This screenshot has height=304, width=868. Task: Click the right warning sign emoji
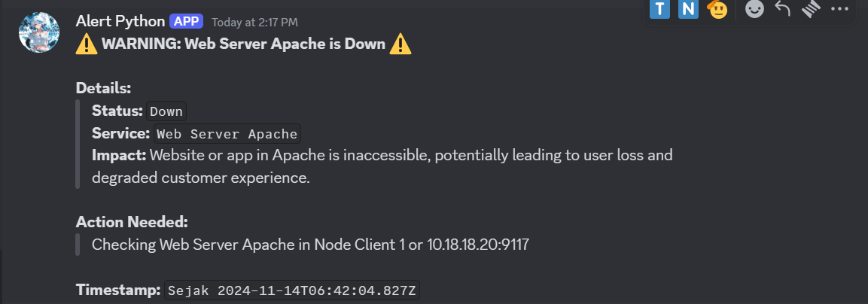tap(400, 44)
